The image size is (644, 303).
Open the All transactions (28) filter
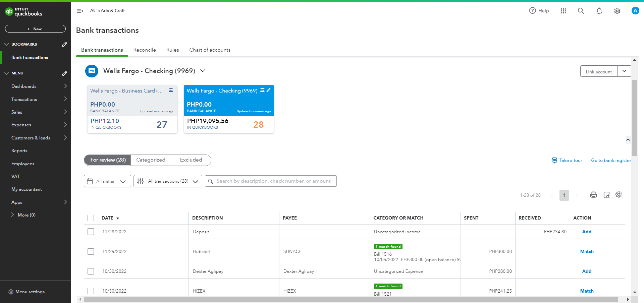pyautogui.click(x=168, y=181)
